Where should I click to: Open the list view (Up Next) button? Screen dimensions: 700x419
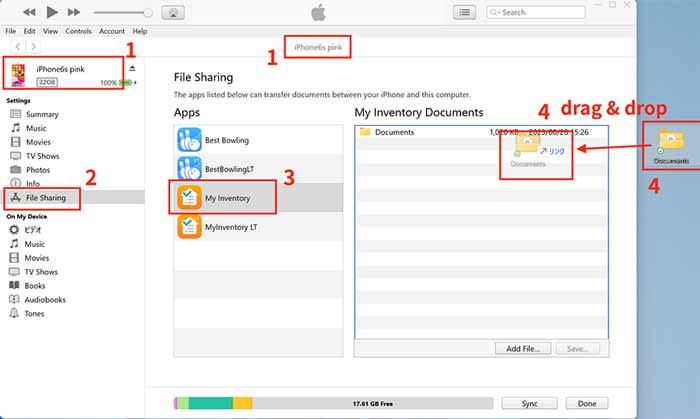pos(464,12)
